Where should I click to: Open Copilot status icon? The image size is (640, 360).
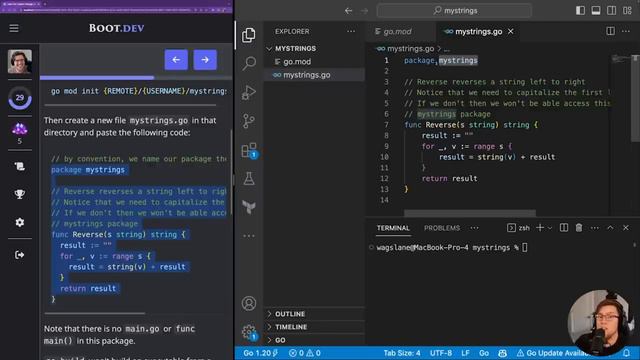click(502, 353)
